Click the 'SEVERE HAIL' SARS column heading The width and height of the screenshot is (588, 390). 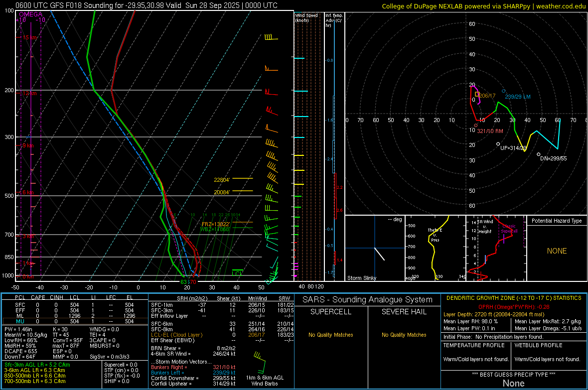404,312
